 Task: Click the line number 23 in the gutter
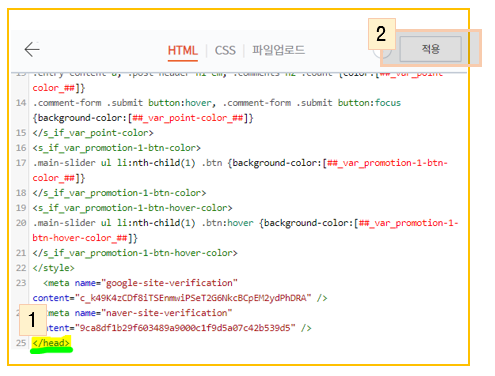(x=21, y=283)
